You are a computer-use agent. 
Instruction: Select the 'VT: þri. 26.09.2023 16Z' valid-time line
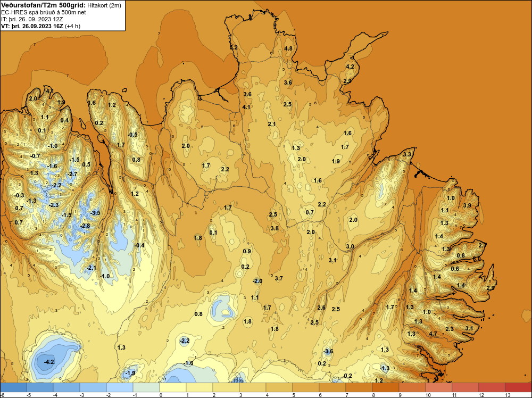[x=32, y=26]
